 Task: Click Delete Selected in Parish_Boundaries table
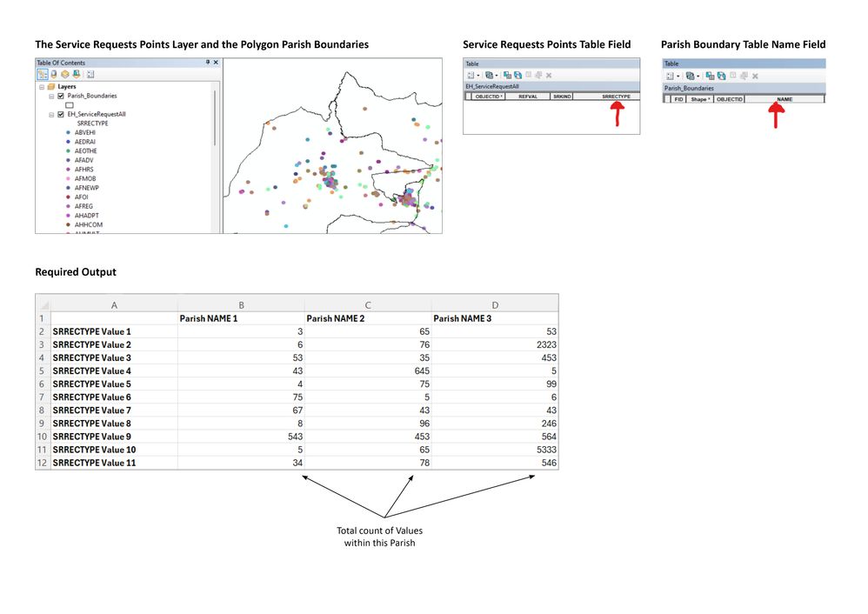pos(755,77)
